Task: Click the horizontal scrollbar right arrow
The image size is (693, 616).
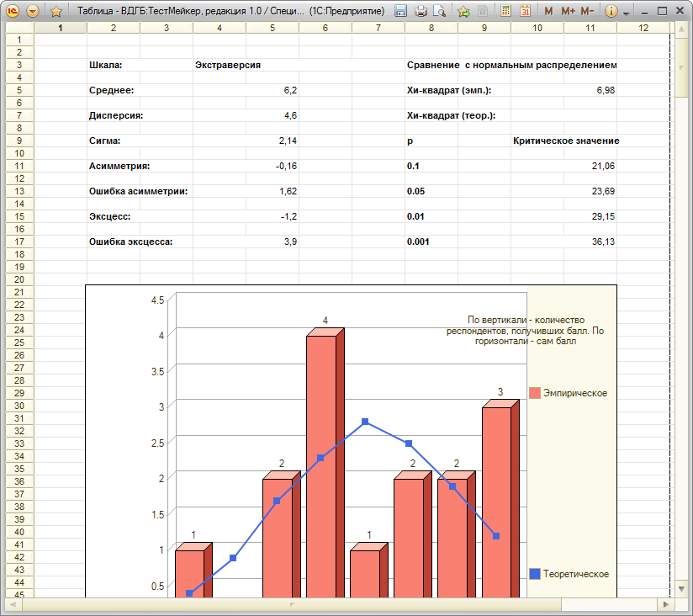Action: 665,604
